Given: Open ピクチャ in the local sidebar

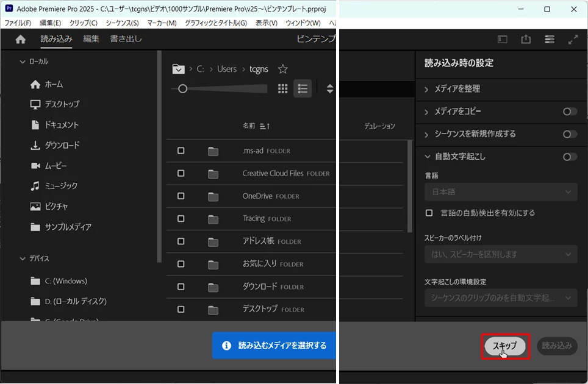Looking at the screenshot, I should 49,207.
